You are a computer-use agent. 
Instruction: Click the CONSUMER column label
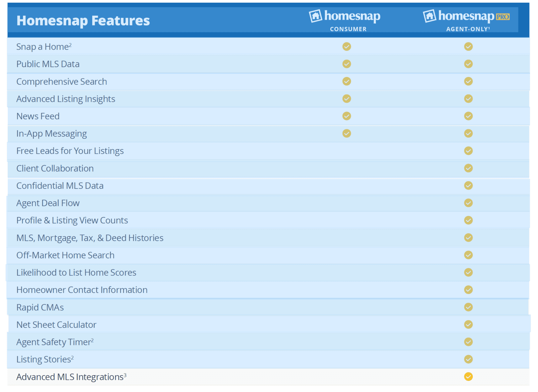pyautogui.click(x=348, y=29)
